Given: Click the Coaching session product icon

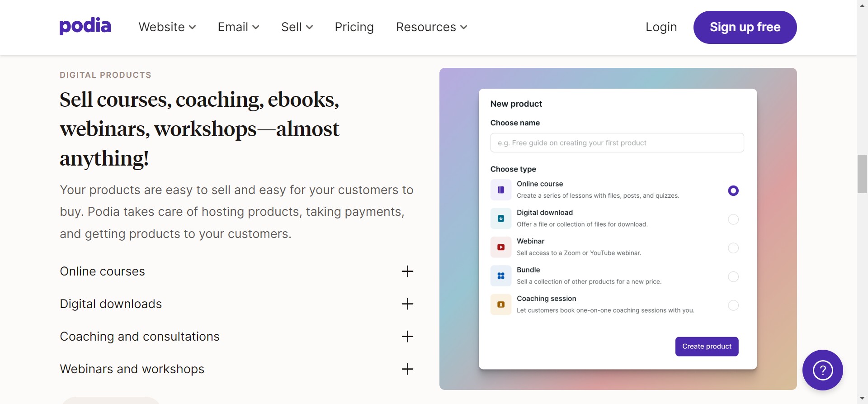Looking at the screenshot, I should pyautogui.click(x=501, y=304).
